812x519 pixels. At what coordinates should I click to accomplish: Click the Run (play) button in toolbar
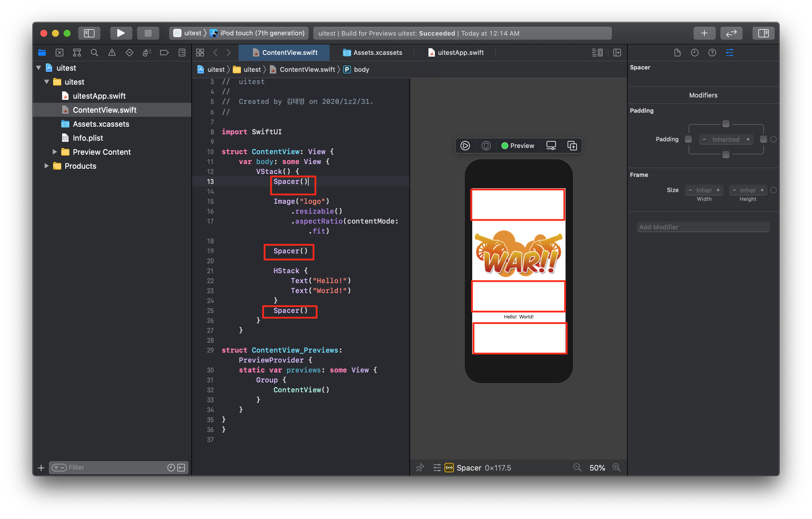pos(121,33)
